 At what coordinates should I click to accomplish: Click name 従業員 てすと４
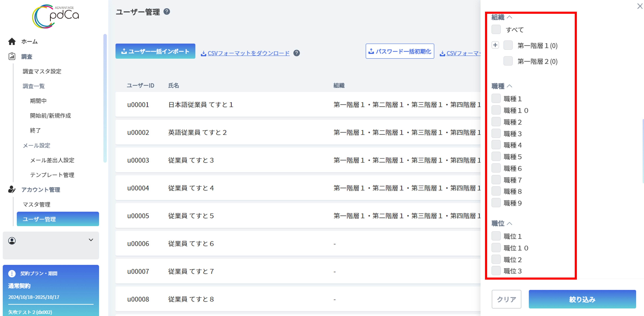pyautogui.click(x=191, y=188)
